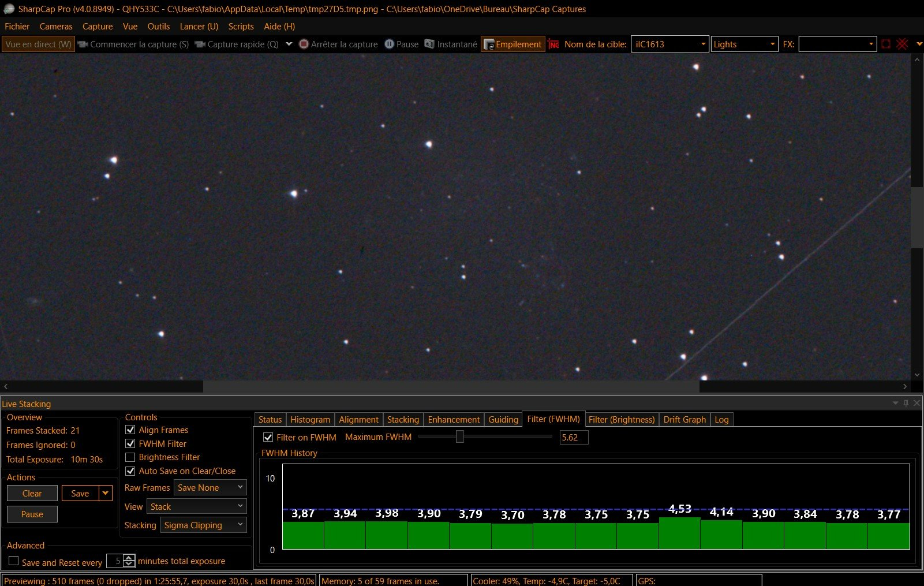
Task: Take a snapshot with the Instantané icon
Action: click(x=429, y=44)
